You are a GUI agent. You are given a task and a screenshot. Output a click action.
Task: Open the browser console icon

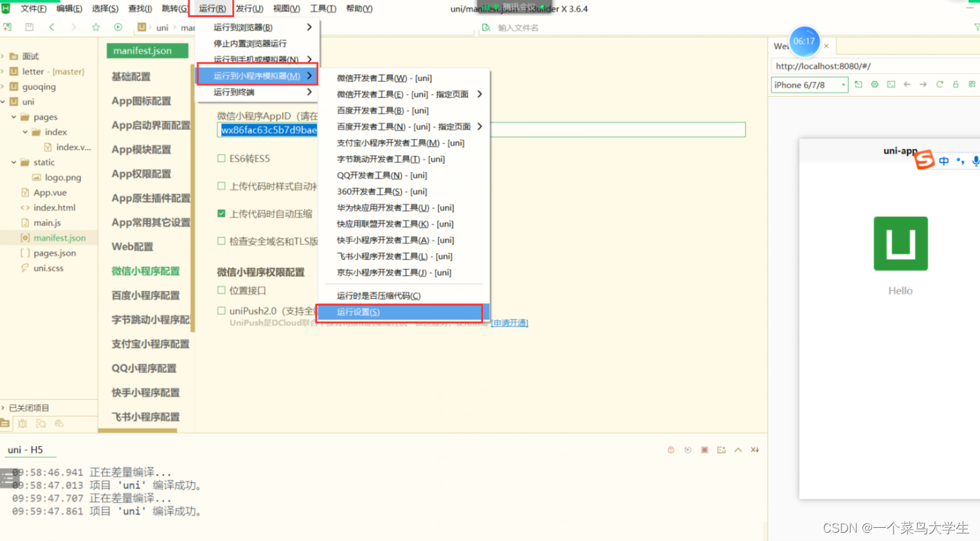coord(891,84)
